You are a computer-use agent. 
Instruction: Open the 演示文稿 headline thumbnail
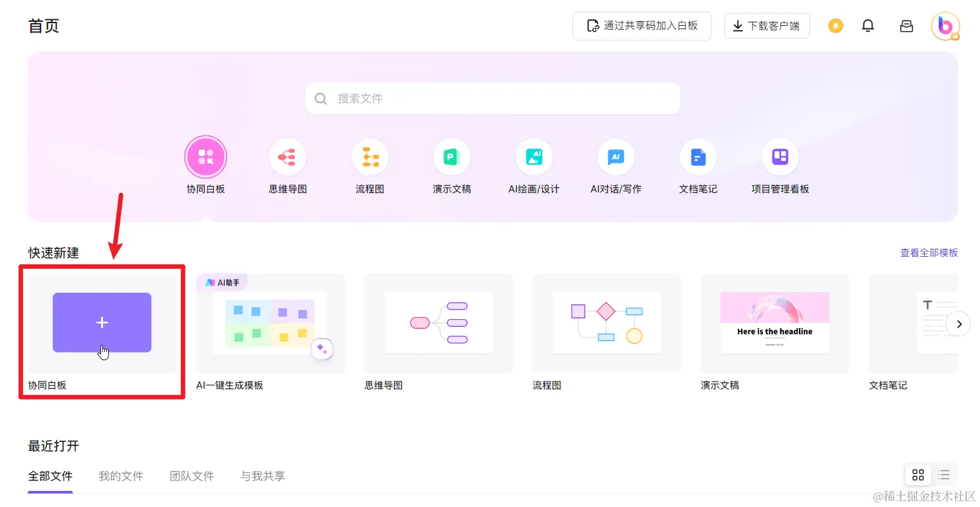click(x=775, y=323)
